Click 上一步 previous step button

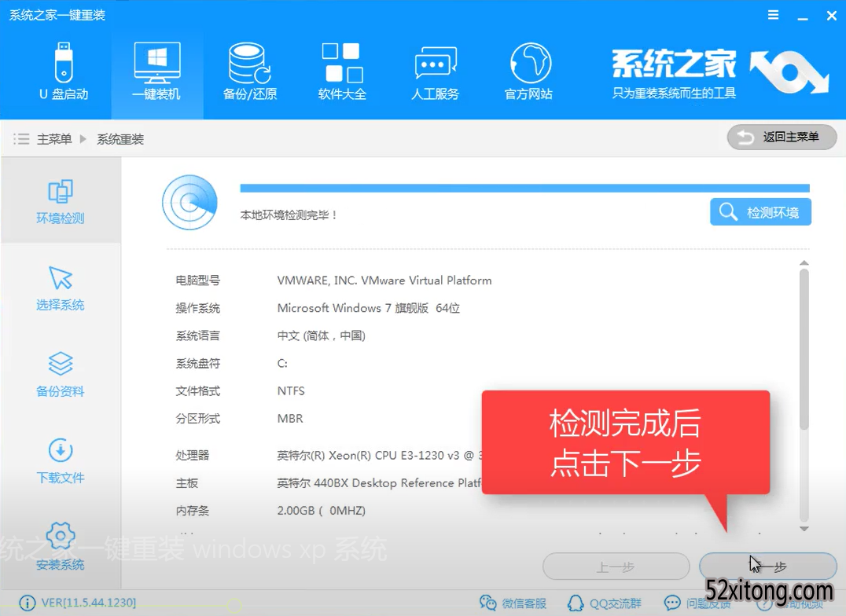[x=616, y=567]
